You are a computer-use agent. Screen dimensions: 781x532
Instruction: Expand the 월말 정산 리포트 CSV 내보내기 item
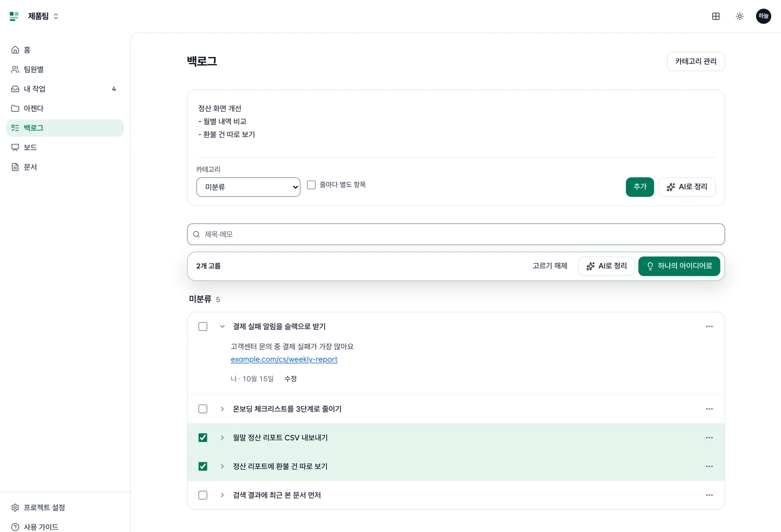point(222,438)
